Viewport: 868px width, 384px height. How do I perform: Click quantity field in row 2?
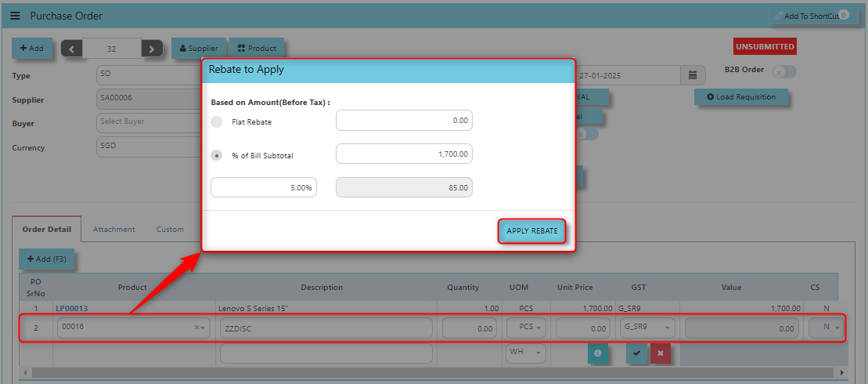tap(469, 328)
